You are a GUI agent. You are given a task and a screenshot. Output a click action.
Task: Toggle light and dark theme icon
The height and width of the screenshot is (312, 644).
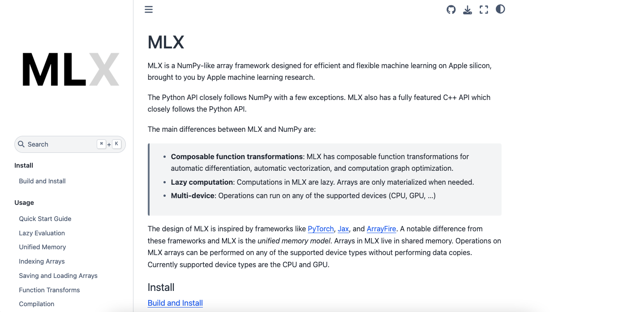tap(500, 9)
